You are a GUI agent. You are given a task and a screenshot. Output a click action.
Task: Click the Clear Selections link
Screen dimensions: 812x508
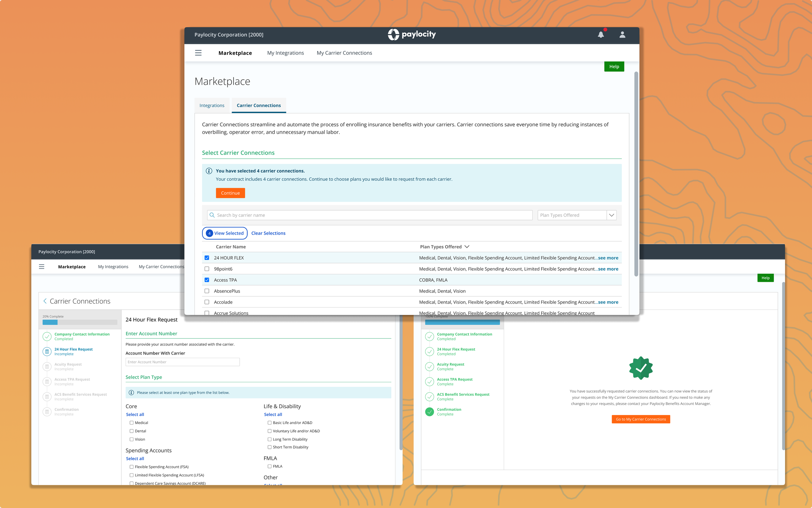268,233
